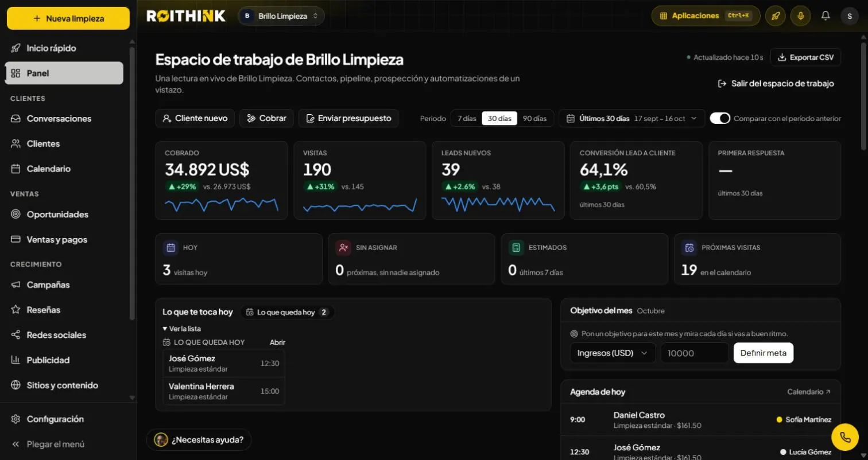Select the 7 días period
Image resolution: width=868 pixels, height=460 pixels.
[x=466, y=118]
